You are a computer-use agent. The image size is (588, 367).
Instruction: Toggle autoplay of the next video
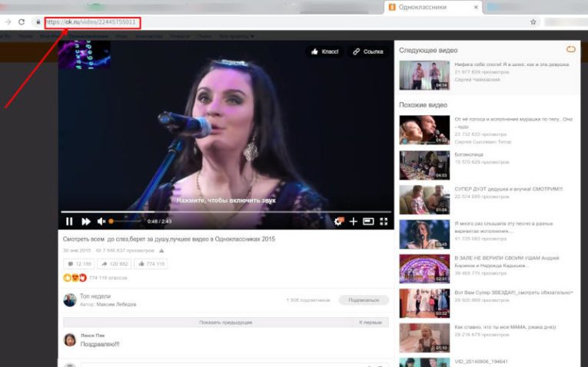tap(571, 49)
